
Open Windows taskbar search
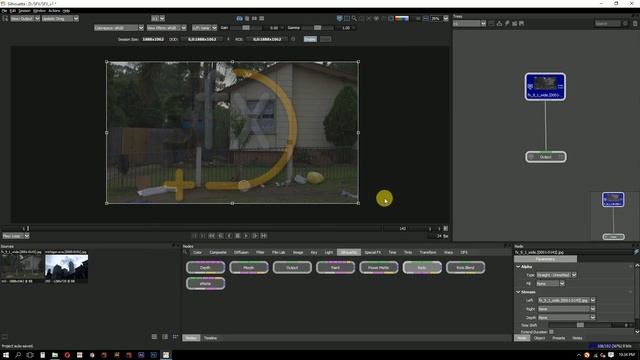18,355
